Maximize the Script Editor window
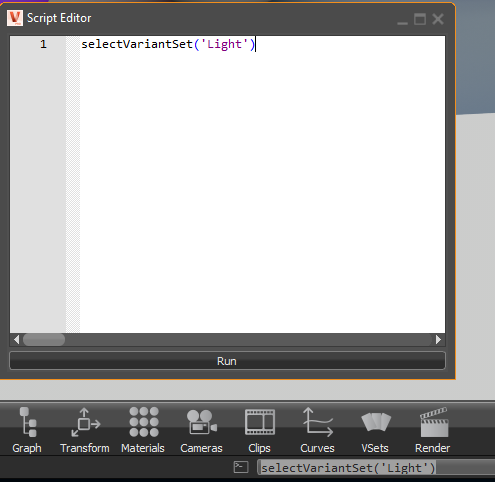Image resolution: width=495 pixels, height=482 pixels. point(420,19)
